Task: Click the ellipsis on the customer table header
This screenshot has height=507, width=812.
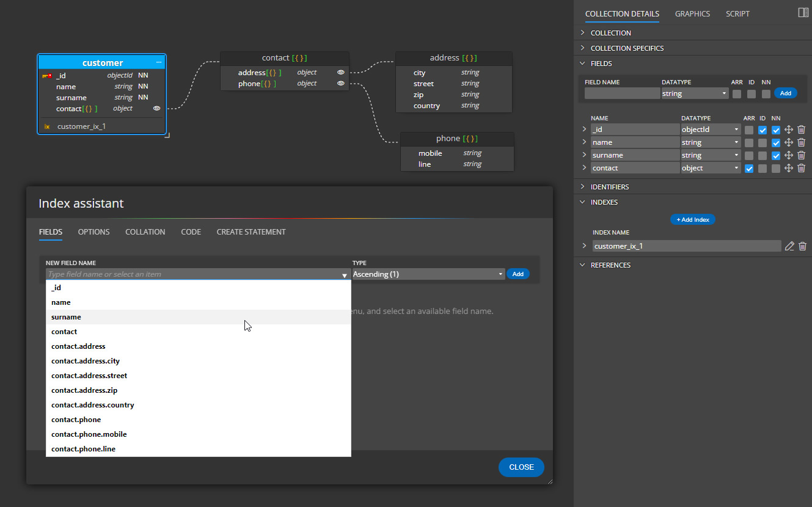Action: 158,62
